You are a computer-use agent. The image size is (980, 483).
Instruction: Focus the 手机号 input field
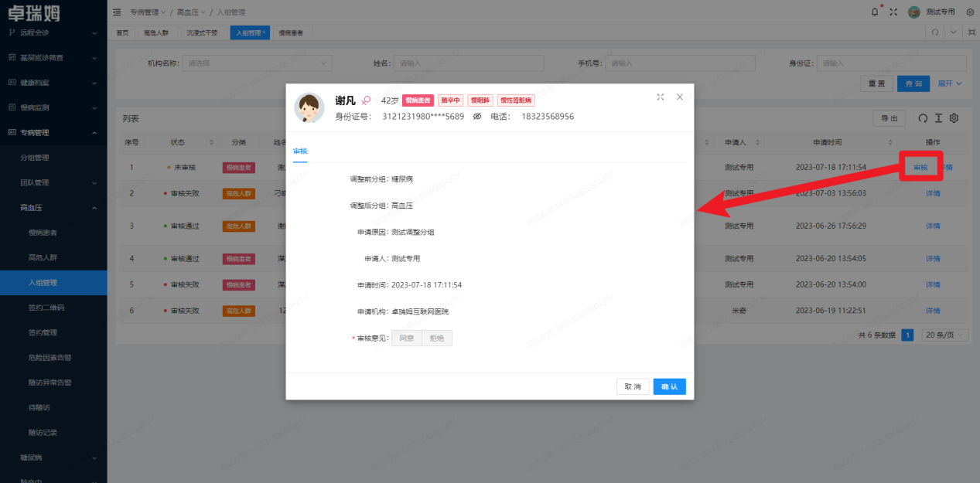click(681, 63)
